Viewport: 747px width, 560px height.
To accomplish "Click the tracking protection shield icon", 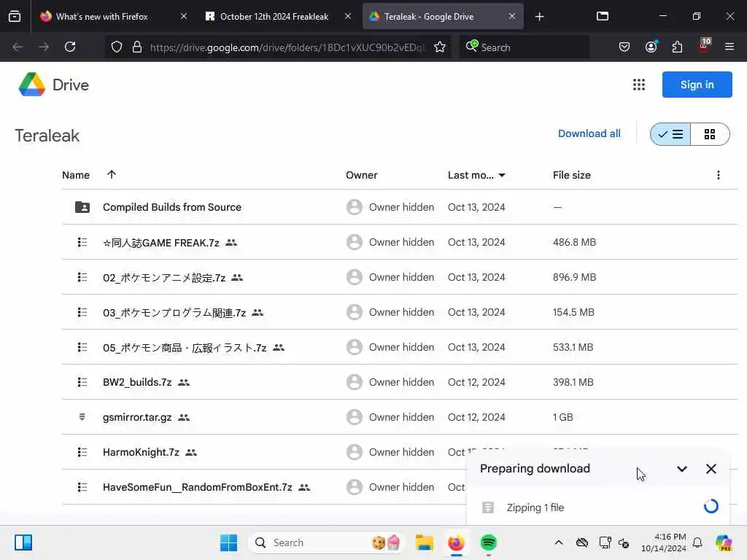I will (117, 47).
